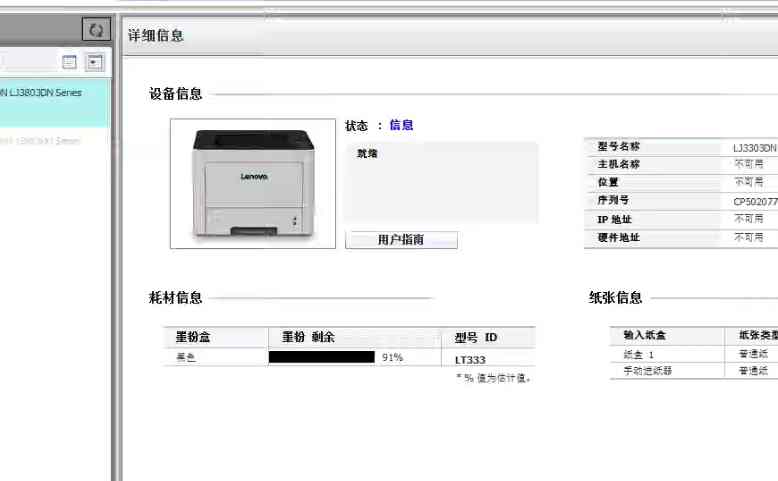Click the black toner level bar
This screenshot has width=778, height=481.
321,357
